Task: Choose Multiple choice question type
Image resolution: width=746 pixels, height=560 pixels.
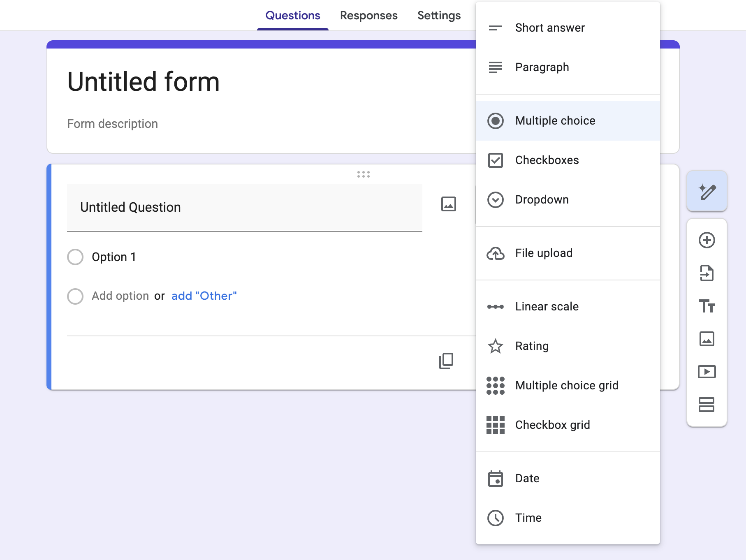Action: [x=568, y=121]
